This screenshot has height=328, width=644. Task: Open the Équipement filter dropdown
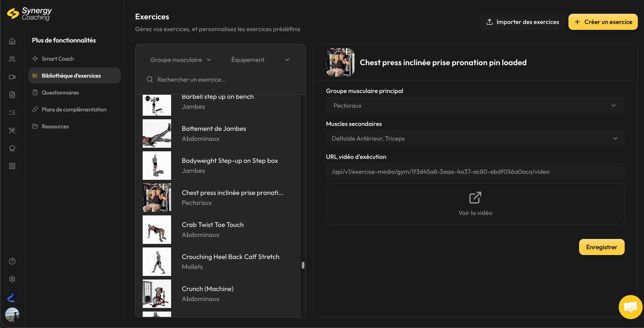coord(260,60)
